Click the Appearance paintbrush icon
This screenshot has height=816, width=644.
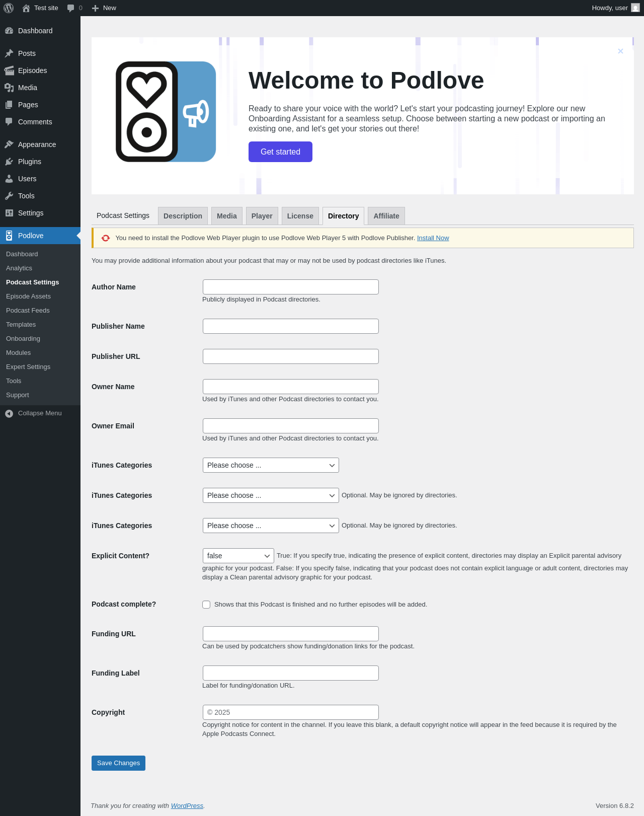tap(9, 144)
